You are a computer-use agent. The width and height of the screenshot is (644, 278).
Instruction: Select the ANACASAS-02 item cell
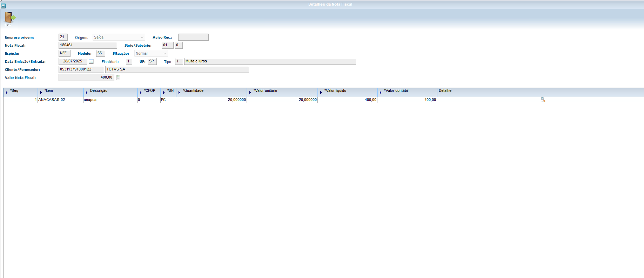point(61,100)
